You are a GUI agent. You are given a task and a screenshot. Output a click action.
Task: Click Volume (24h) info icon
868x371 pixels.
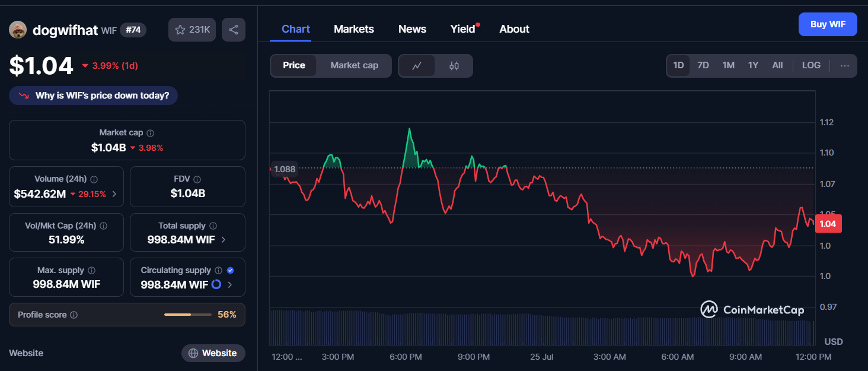pos(94,179)
